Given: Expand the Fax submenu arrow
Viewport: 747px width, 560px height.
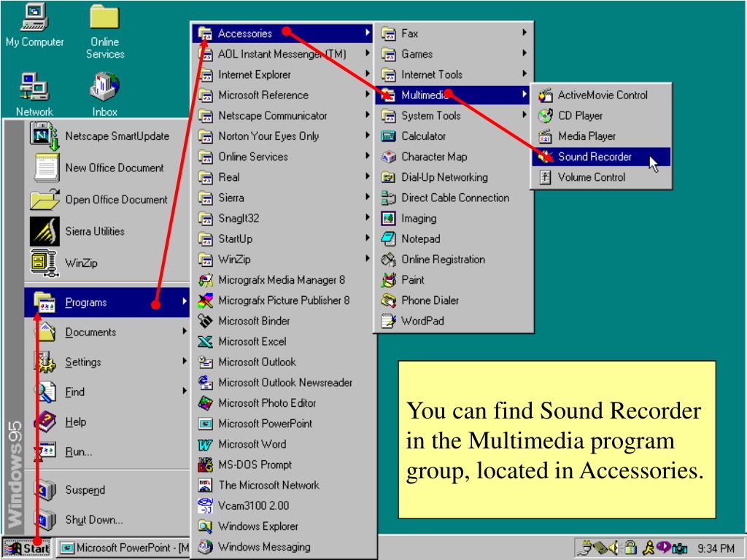Looking at the screenshot, I should coord(524,32).
